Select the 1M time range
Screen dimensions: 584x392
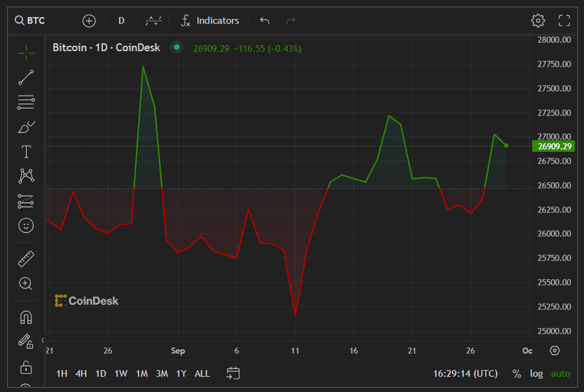[x=142, y=373]
